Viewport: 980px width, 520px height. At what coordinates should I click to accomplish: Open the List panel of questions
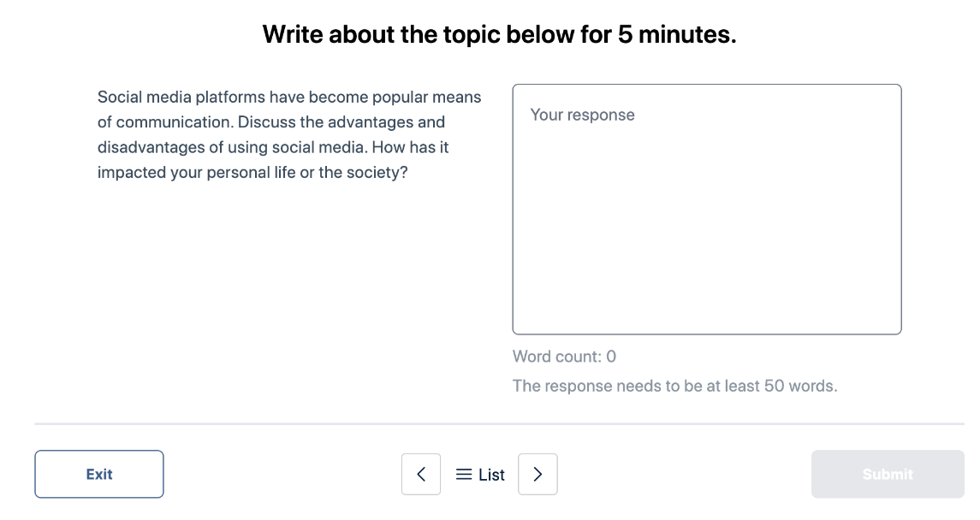(479, 474)
